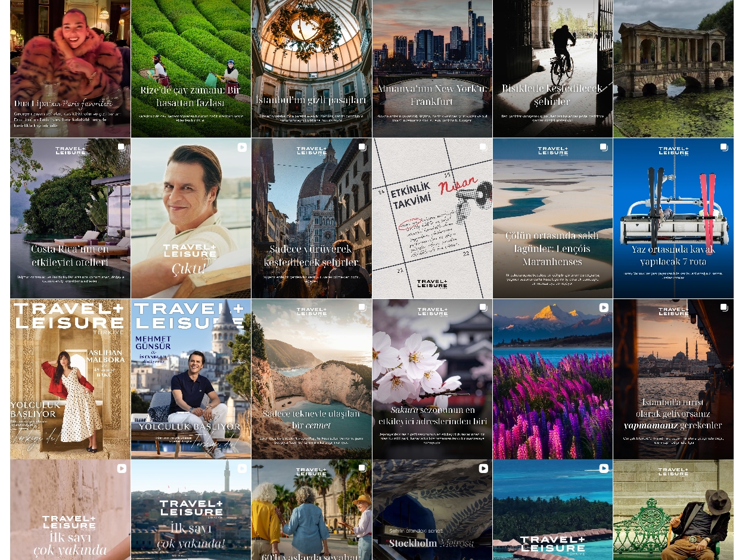742x560 pixels.
Task: Click reel icon on purple lupin mountain post
Action: click(603, 308)
